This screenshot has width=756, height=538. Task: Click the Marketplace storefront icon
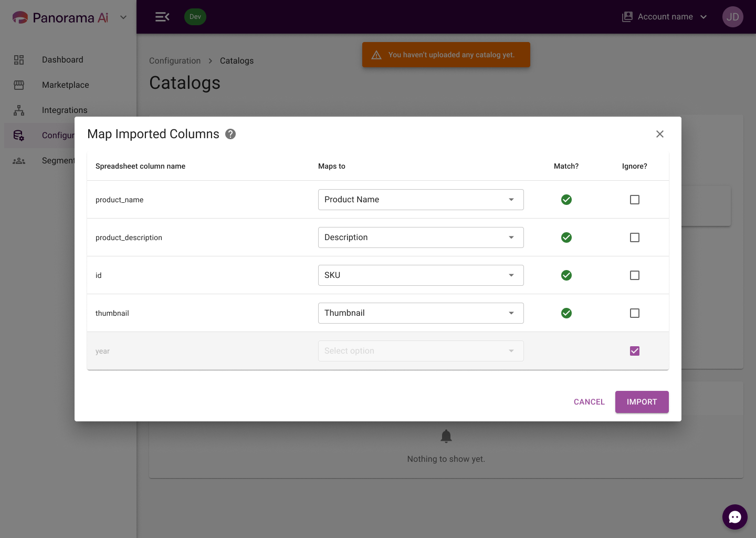point(19,85)
